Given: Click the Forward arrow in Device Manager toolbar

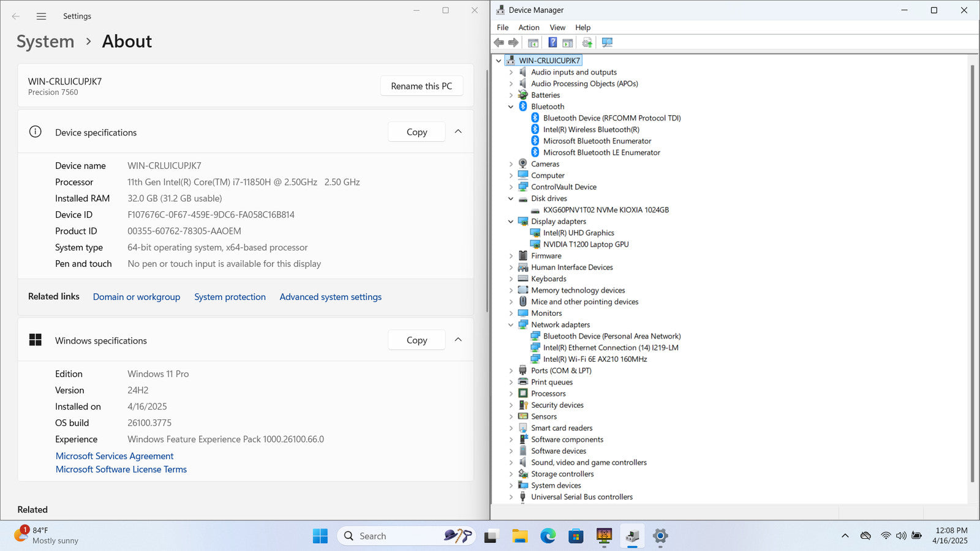Looking at the screenshot, I should tap(513, 42).
